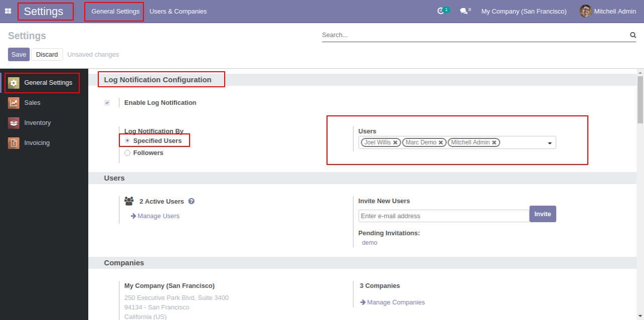Click Unsaved changes status text
The width and height of the screenshot is (644, 320).
coord(93,54)
